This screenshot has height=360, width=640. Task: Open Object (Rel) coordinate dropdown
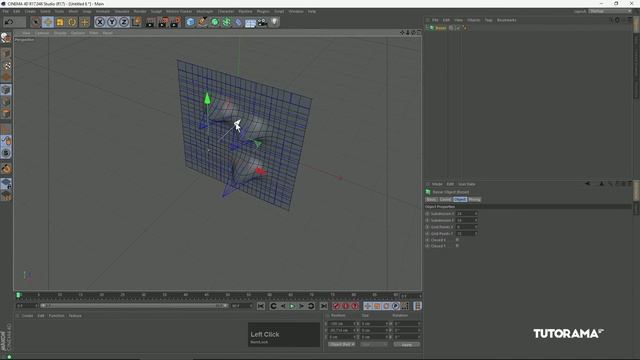342,344
